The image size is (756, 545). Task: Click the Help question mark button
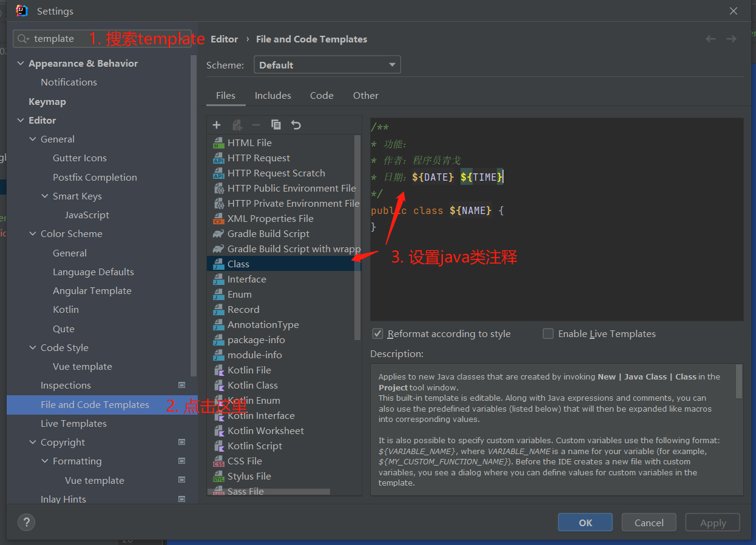(27, 522)
